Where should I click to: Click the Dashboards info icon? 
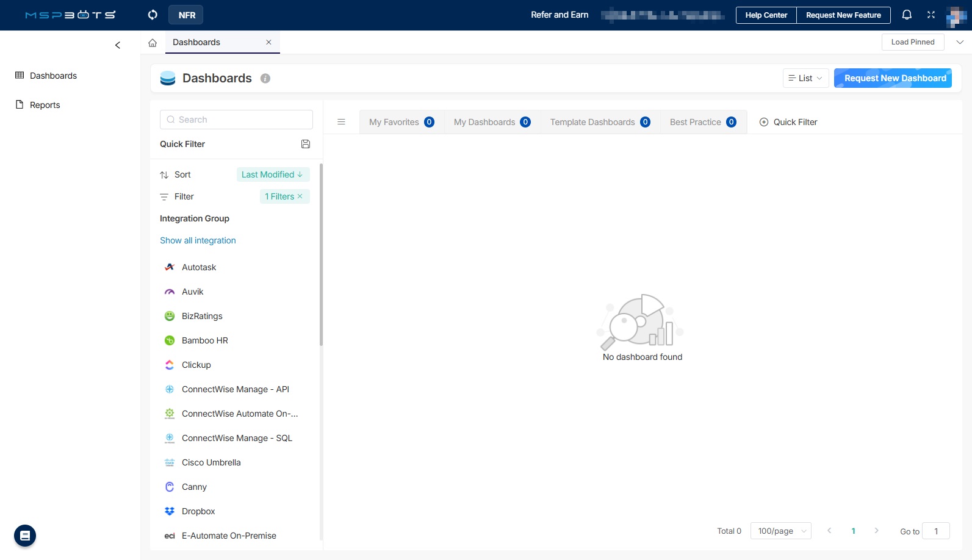(x=265, y=78)
